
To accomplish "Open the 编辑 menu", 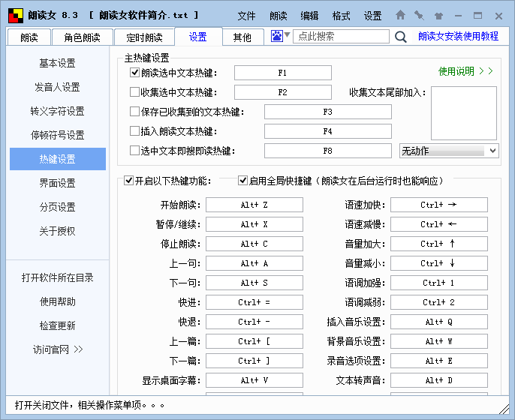I will click(x=309, y=16).
